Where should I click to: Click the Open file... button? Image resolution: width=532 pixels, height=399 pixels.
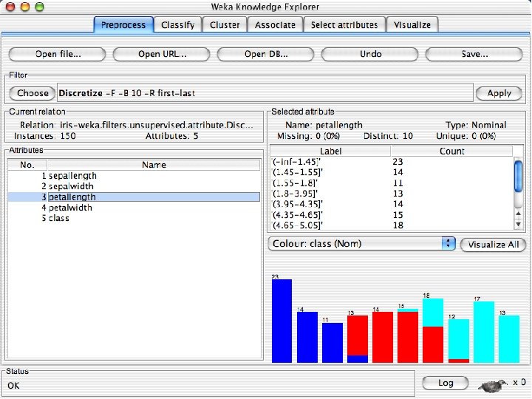point(58,54)
